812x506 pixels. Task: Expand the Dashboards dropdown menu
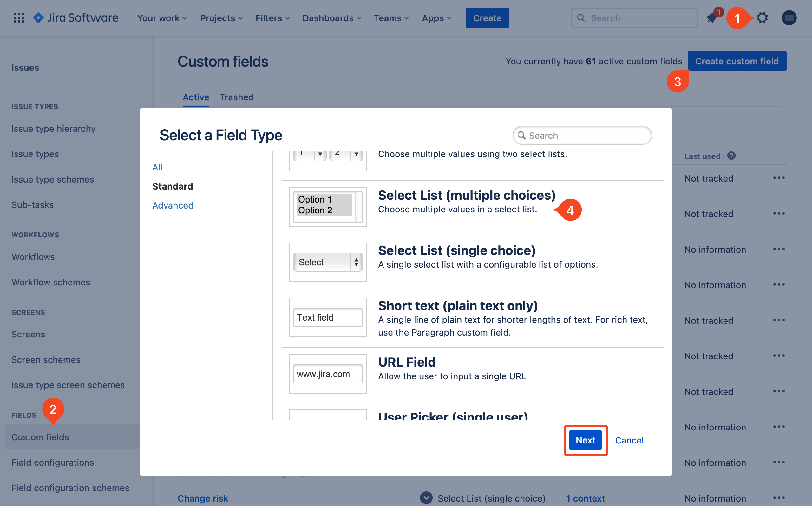pos(332,18)
